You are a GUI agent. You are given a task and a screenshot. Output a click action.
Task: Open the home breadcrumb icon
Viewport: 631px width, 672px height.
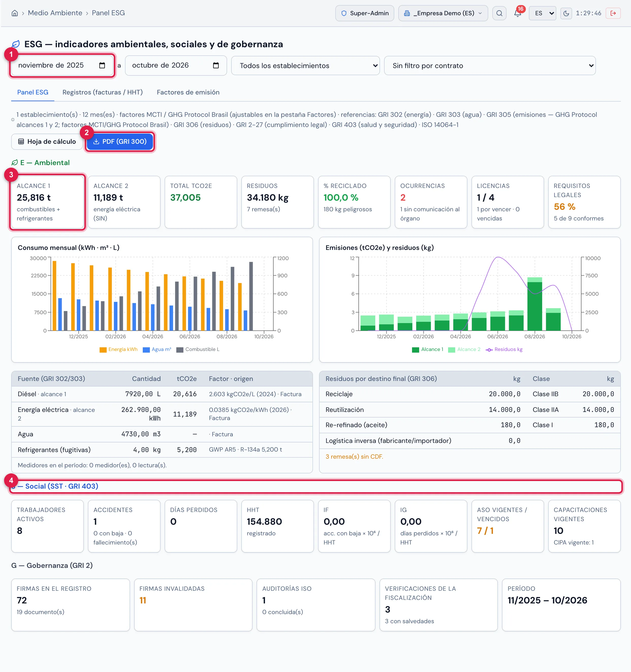click(14, 13)
